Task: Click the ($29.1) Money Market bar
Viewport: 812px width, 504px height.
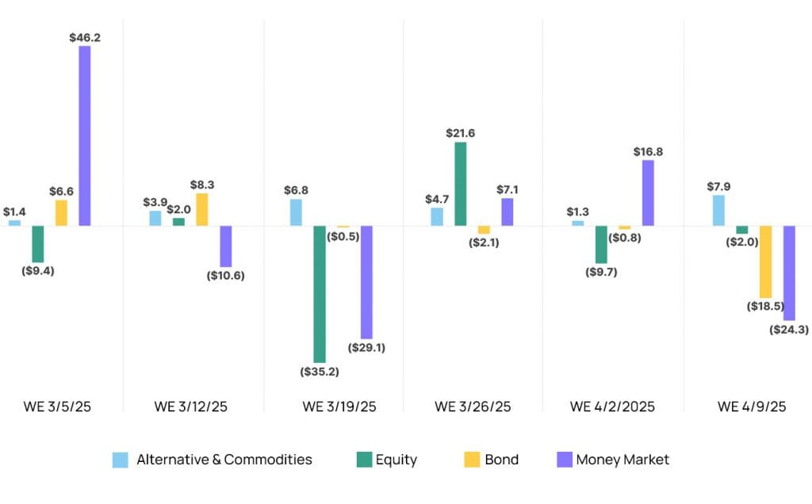Action: pyautogui.click(x=366, y=282)
